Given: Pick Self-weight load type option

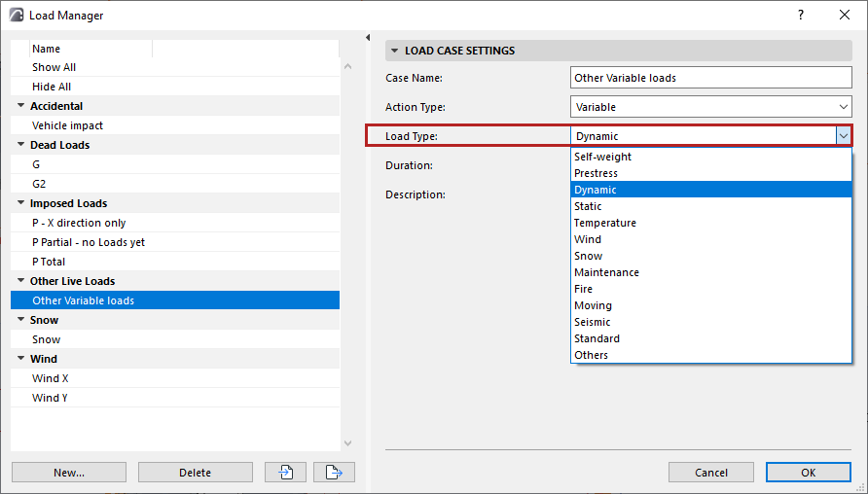Looking at the screenshot, I should [602, 157].
